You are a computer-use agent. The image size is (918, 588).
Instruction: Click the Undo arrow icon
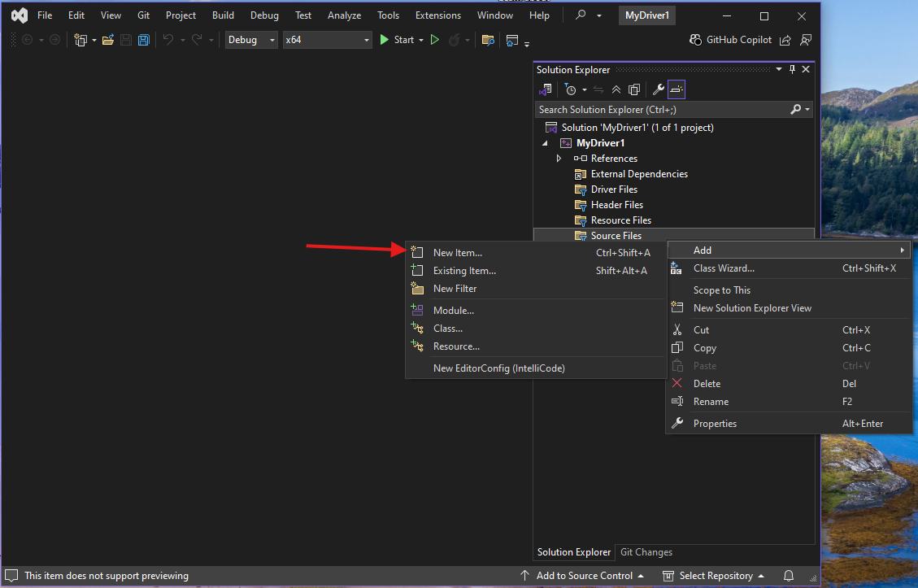click(168, 40)
